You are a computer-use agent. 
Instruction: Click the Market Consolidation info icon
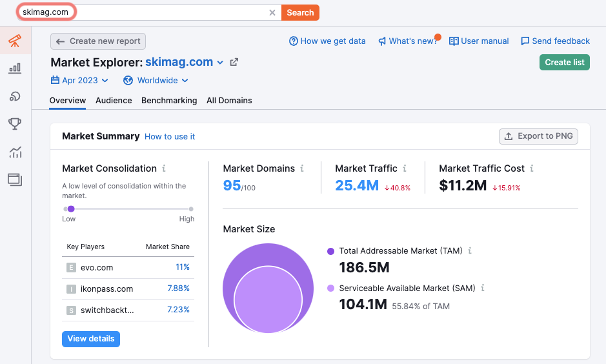[x=164, y=168]
